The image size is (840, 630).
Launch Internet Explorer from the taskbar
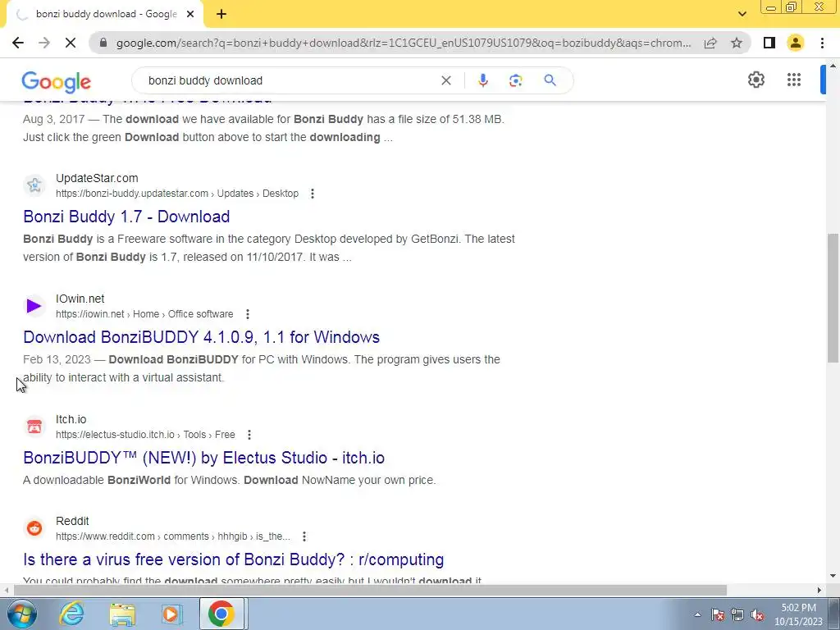coord(72,614)
